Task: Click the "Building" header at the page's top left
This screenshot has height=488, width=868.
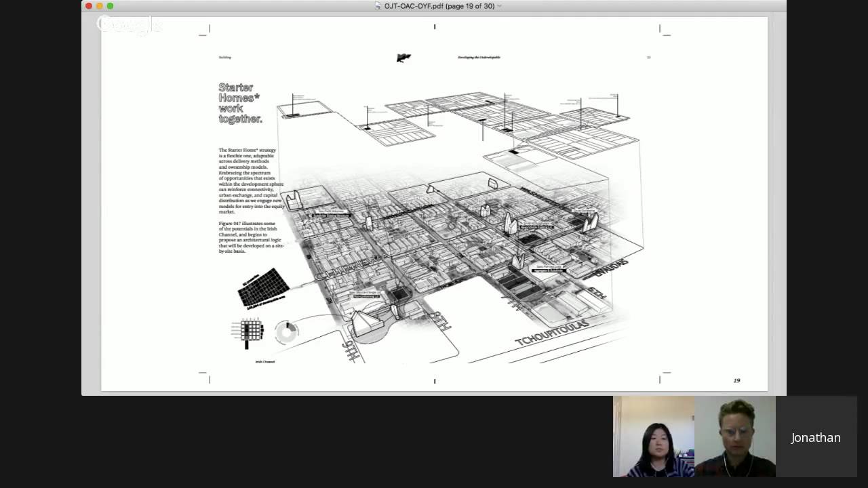Action: (225, 58)
